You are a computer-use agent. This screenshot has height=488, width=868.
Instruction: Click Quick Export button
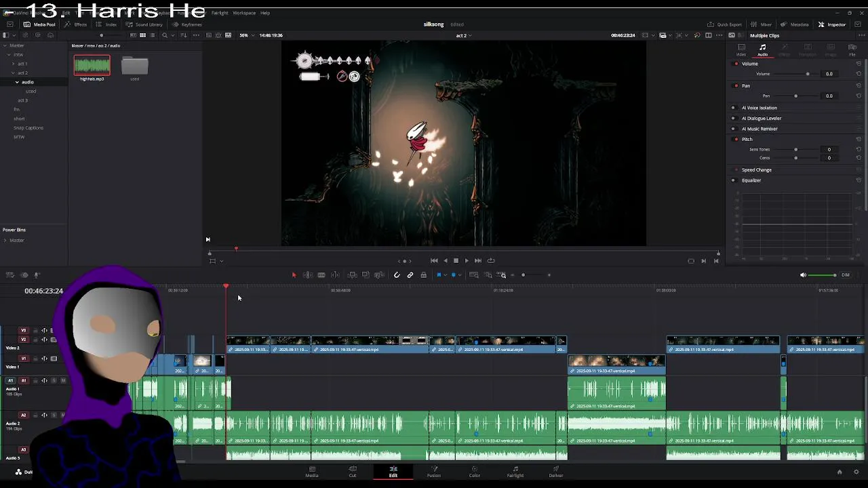(x=725, y=24)
